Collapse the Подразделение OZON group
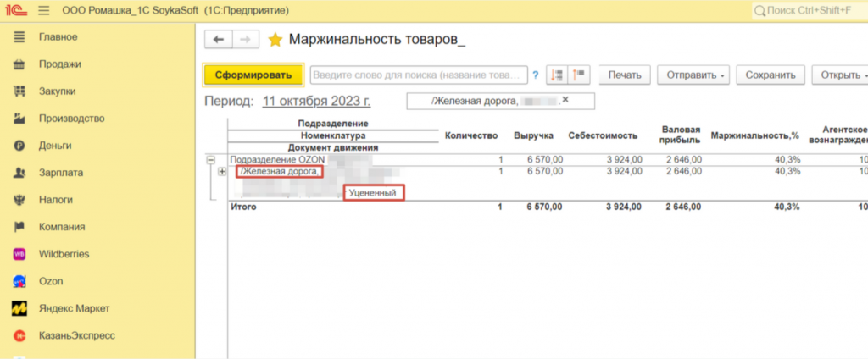The height and width of the screenshot is (359, 868). 210,159
